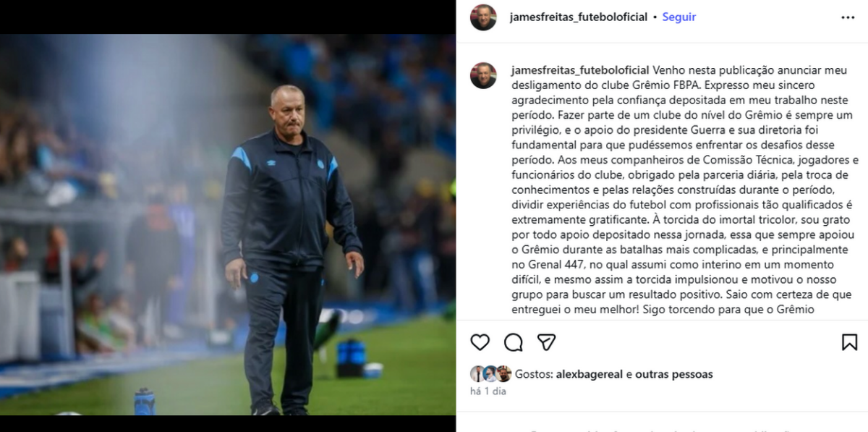The width and height of the screenshot is (868, 432).
Task: Open the third bearded liker avatar
Action: (503, 374)
